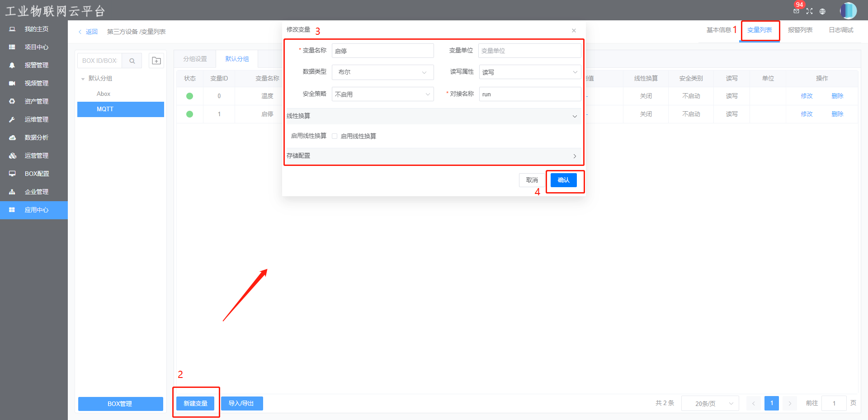Switch to the 日志调试 tab
The image size is (868, 420).
click(x=840, y=30)
